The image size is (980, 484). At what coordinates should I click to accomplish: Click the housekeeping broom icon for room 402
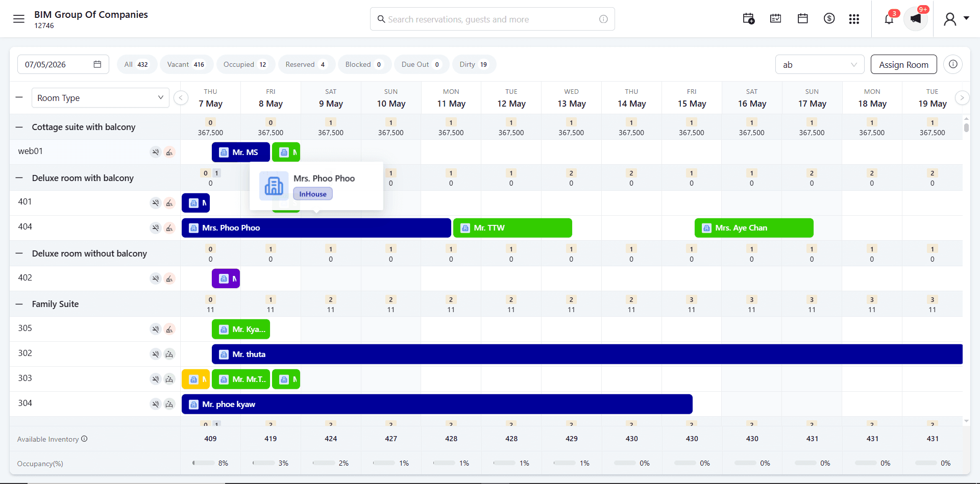click(x=169, y=278)
